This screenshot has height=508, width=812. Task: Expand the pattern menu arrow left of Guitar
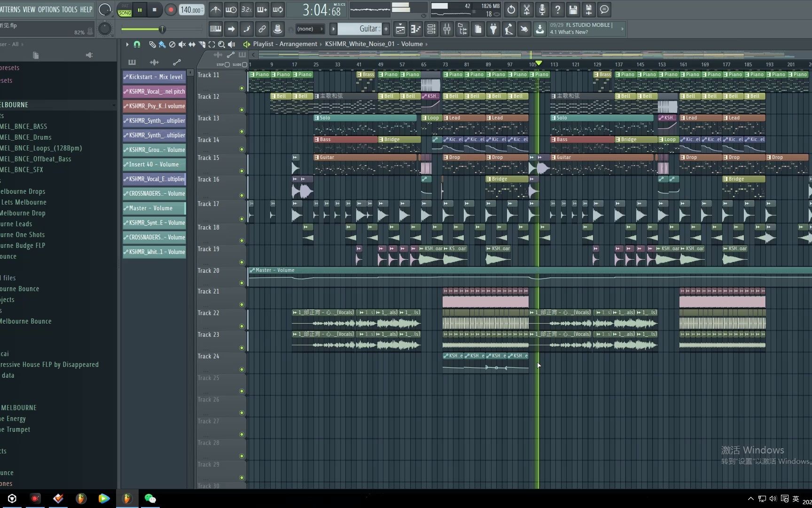click(333, 29)
